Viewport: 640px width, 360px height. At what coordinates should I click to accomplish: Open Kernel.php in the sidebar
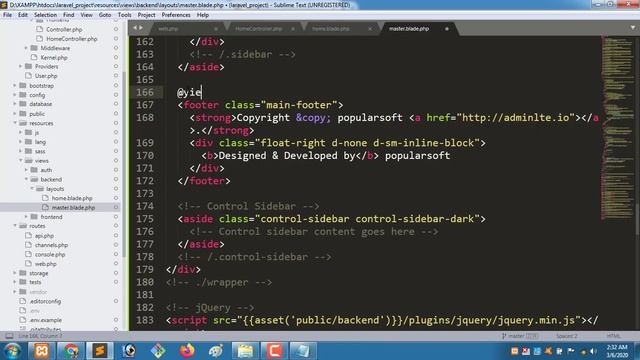coord(54,58)
